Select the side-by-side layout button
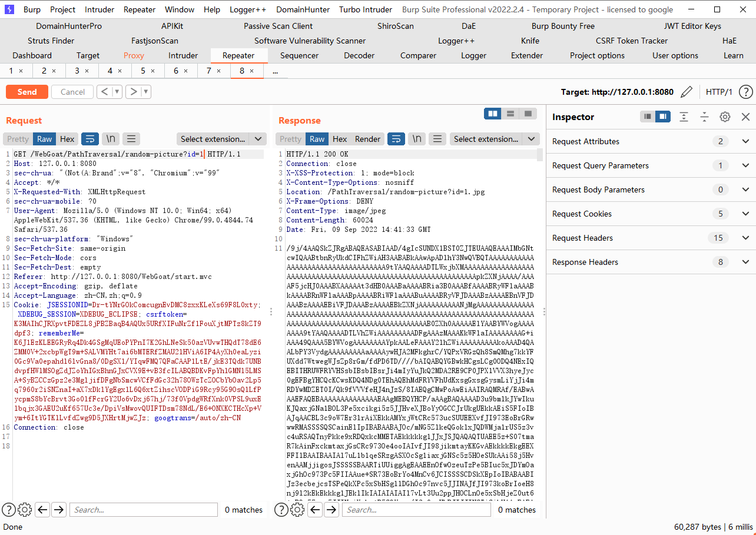Viewport: 756px width, 535px height. (x=493, y=114)
